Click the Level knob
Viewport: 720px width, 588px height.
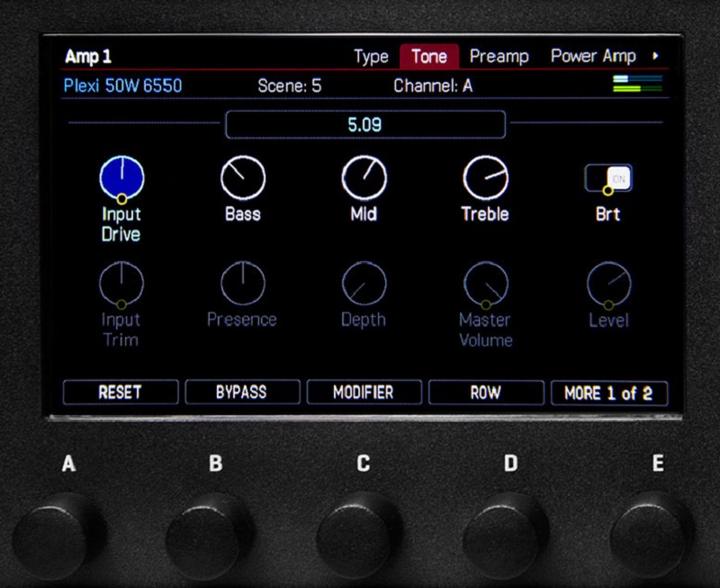click(x=608, y=281)
